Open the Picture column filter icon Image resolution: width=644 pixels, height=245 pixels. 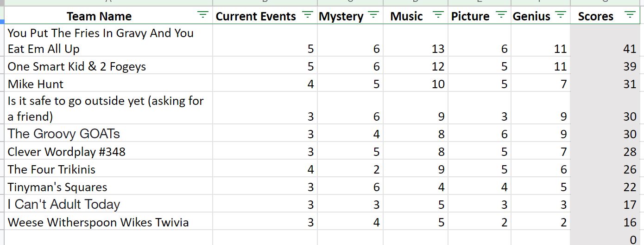coord(501,15)
